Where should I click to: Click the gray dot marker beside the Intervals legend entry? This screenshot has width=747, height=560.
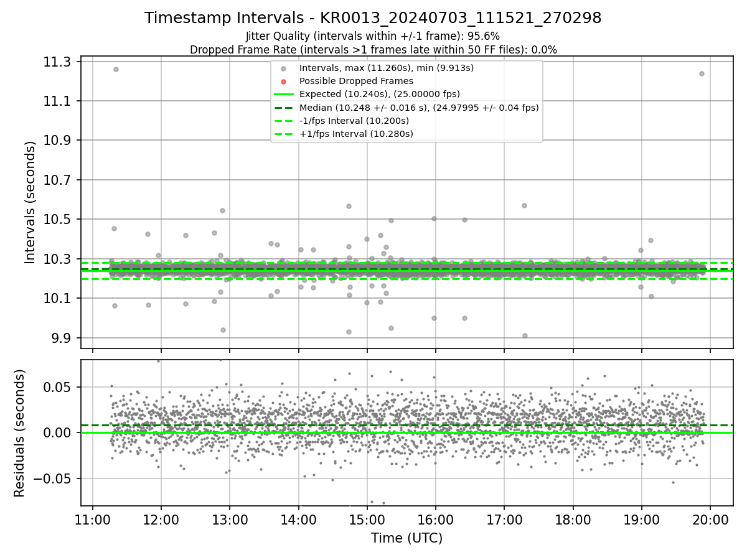pos(283,68)
